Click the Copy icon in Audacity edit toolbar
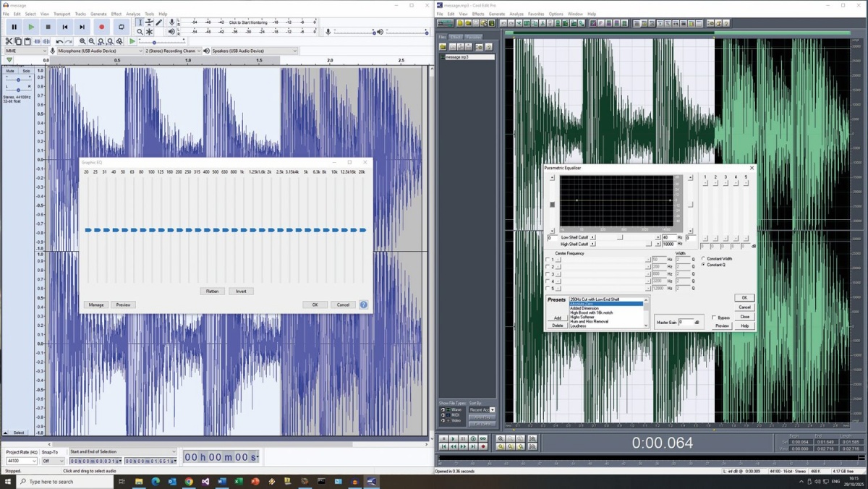 click(x=19, y=41)
